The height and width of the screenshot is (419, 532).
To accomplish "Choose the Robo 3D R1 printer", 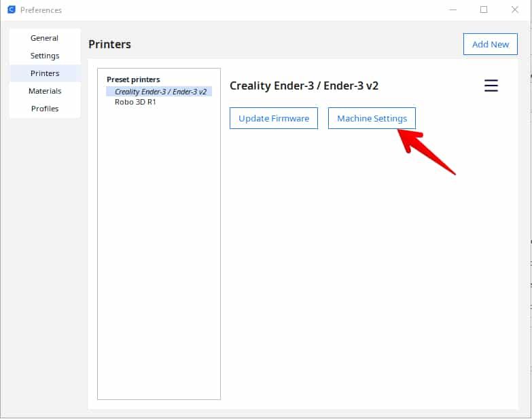I will coord(135,102).
